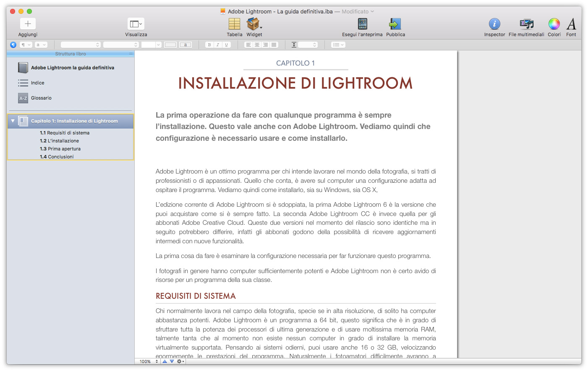The width and height of the screenshot is (588, 371).
Task: Click the text color swatch
Action: click(170, 45)
